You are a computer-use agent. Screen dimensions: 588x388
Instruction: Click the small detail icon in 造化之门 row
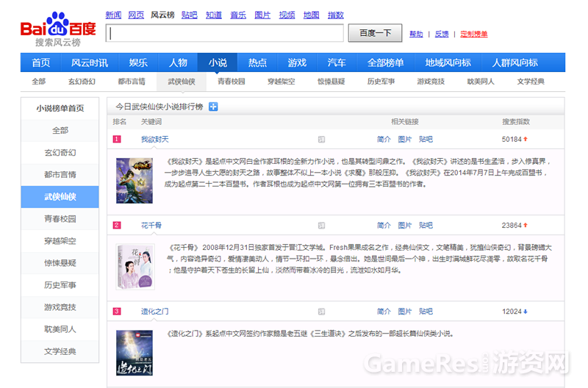(321, 312)
